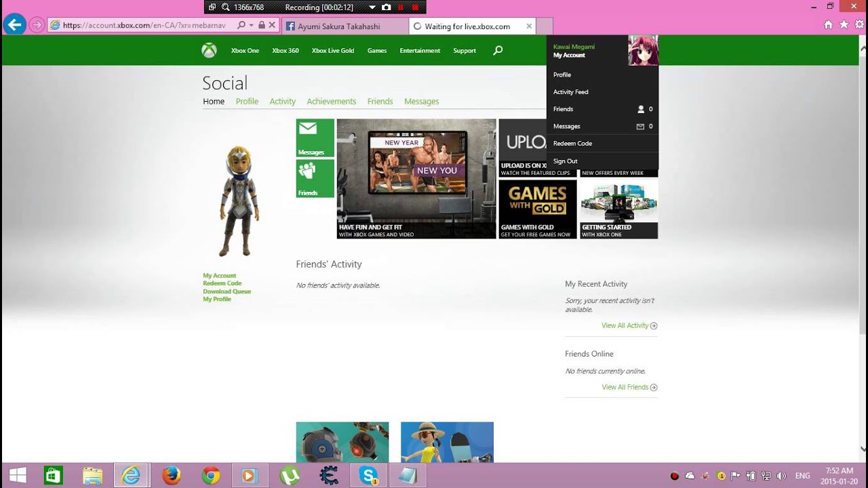This screenshot has height=488, width=868.
Task: Select the Messages tab under Social
Action: (x=422, y=102)
